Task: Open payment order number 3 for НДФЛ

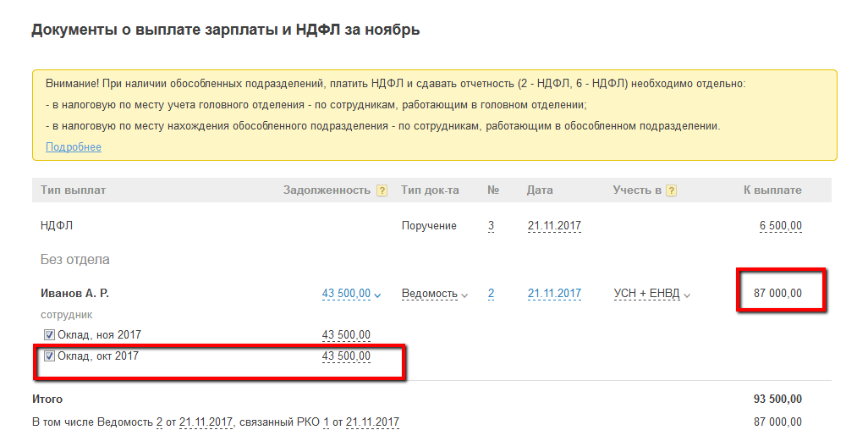Action: (492, 226)
